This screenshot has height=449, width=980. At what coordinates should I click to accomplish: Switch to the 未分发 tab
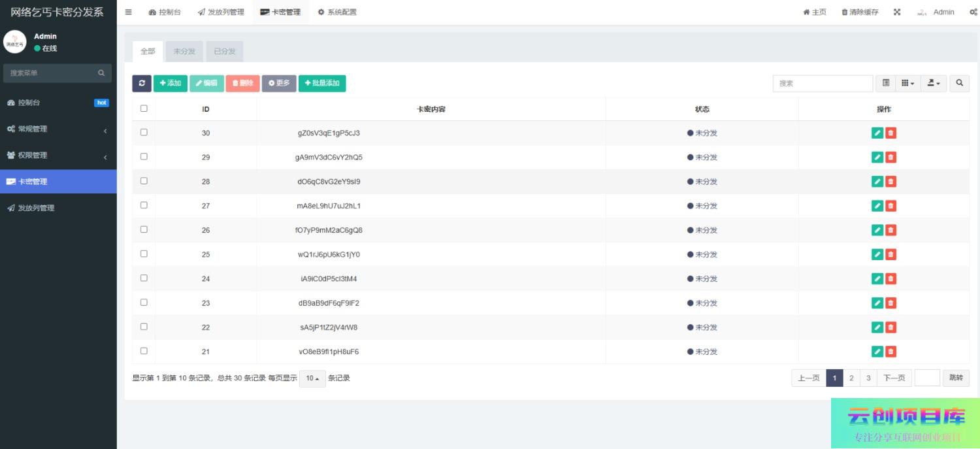(184, 52)
